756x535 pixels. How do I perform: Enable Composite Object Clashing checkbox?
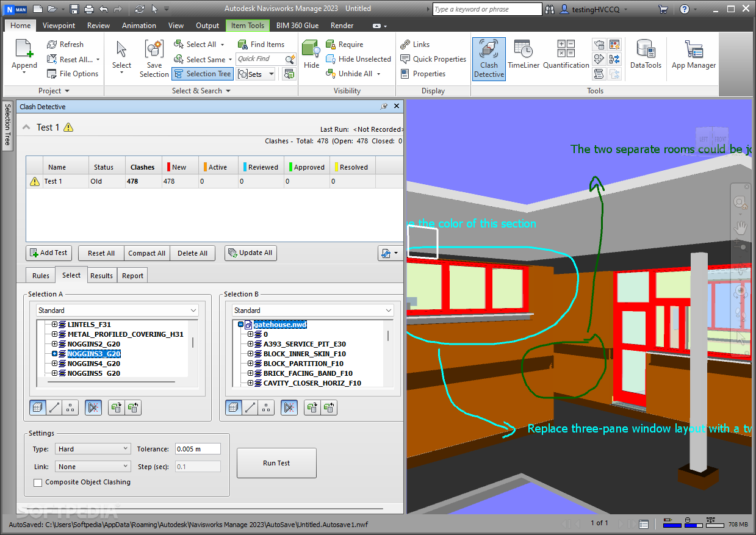[38, 483]
